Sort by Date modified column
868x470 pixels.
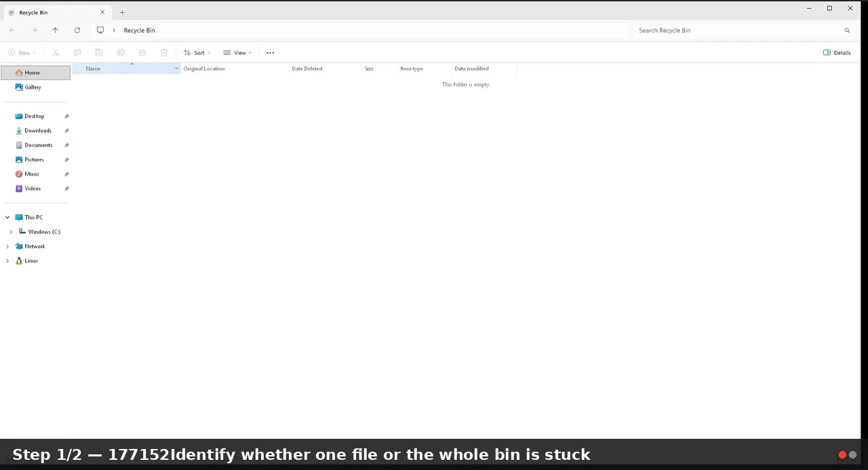[484, 68]
